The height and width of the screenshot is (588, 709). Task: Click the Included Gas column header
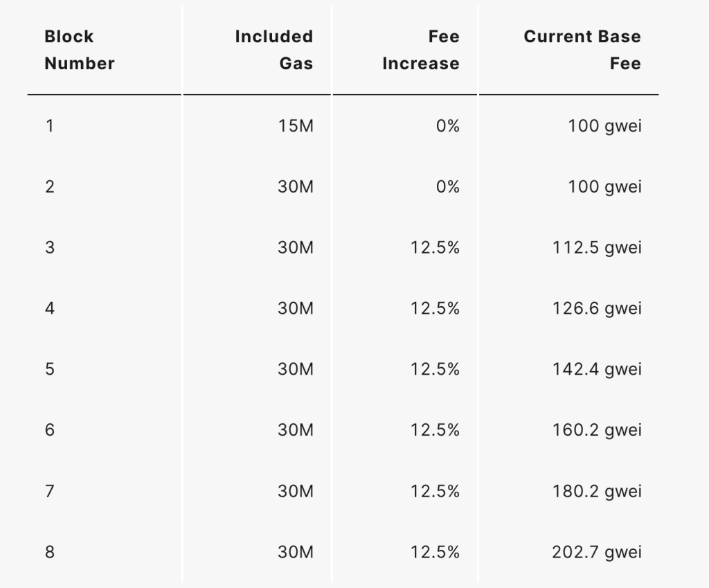pyautogui.click(x=273, y=50)
